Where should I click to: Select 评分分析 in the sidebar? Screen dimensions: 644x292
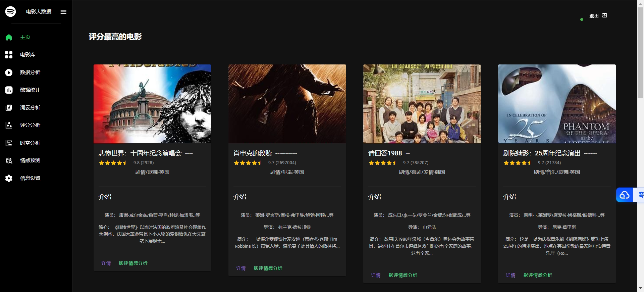[30, 125]
